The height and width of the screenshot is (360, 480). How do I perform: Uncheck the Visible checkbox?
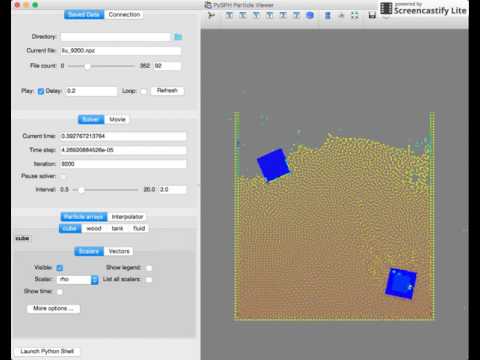(x=60, y=268)
